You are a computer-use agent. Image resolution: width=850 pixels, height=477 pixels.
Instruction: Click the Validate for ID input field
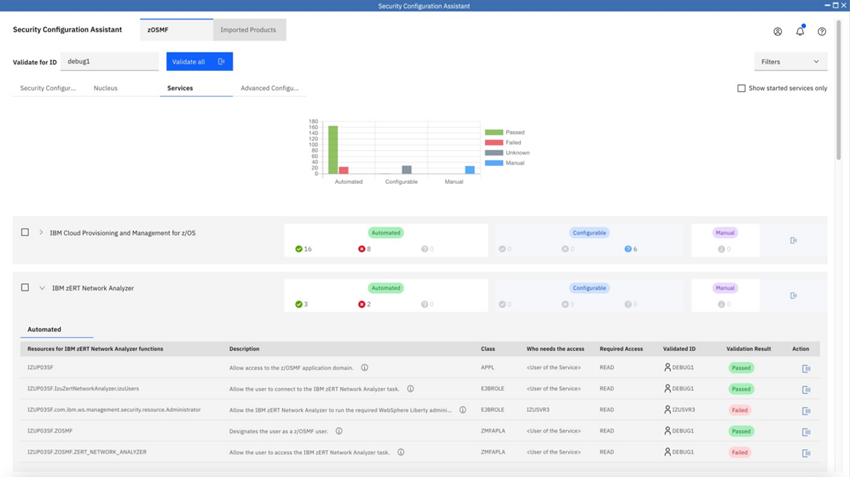coord(110,61)
